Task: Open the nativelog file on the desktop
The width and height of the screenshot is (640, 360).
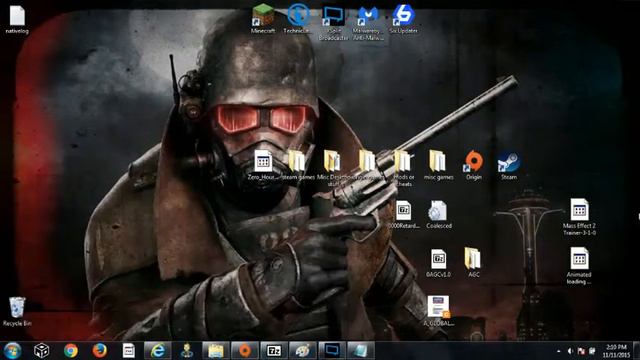Action: [x=17, y=19]
